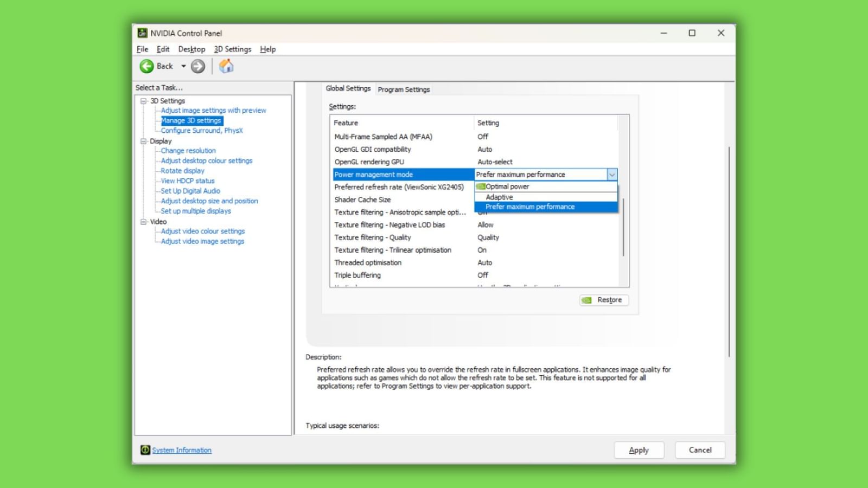Viewport: 868px width, 488px height.
Task: Open the 3D Settings menu
Action: click(x=232, y=49)
